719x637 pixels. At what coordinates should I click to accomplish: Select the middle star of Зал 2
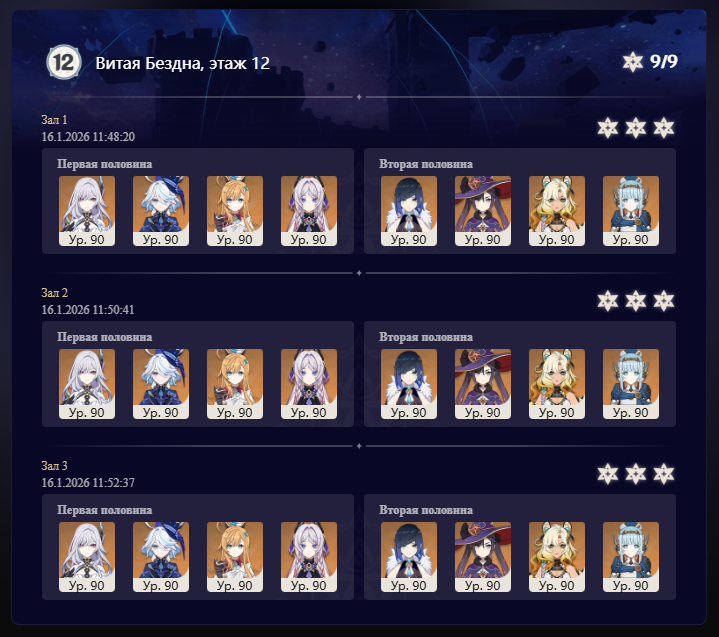[x=636, y=301]
